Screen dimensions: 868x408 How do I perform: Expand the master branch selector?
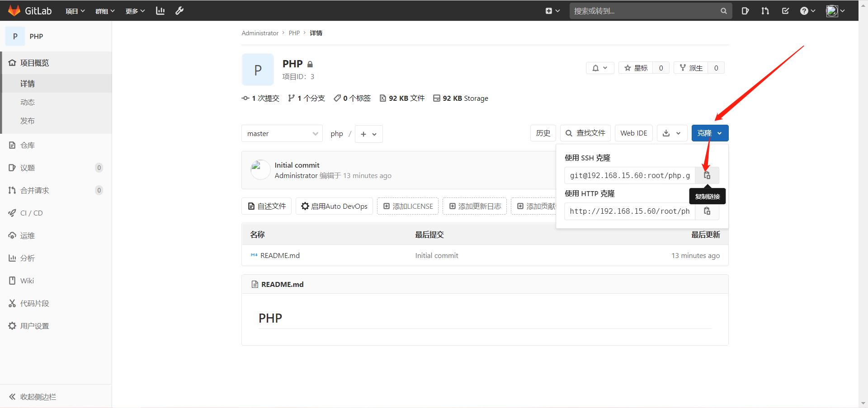[x=282, y=134]
